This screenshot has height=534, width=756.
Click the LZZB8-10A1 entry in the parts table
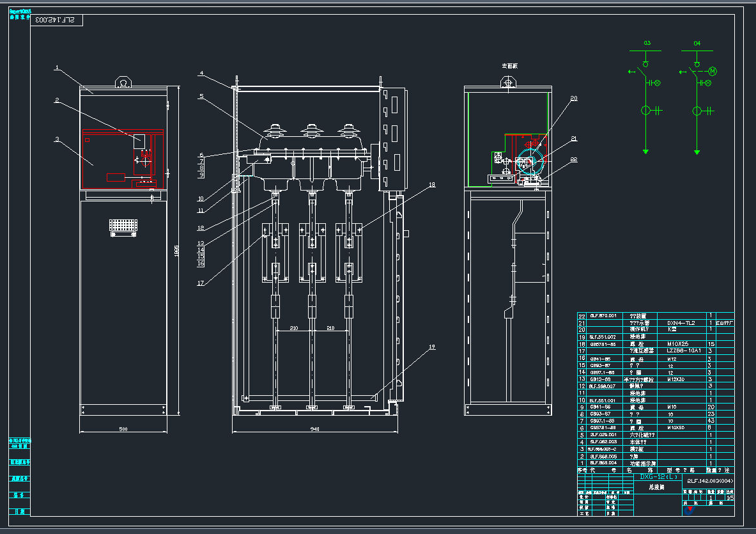pyautogui.click(x=684, y=350)
